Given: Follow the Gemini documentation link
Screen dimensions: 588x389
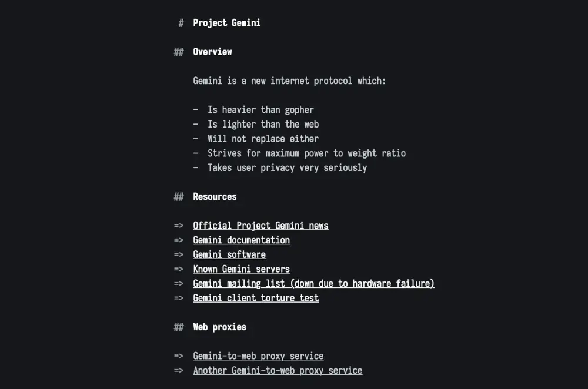Looking at the screenshot, I should point(241,240).
